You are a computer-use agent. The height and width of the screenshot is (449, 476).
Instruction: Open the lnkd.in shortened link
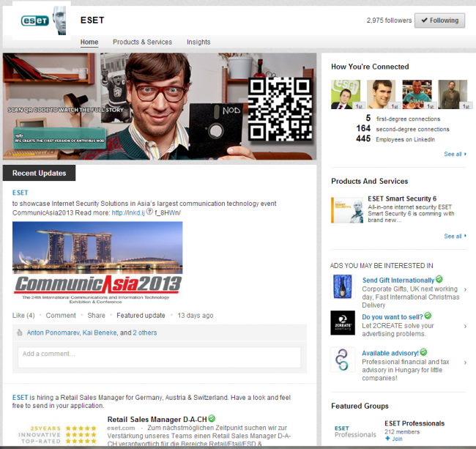coord(128,212)
